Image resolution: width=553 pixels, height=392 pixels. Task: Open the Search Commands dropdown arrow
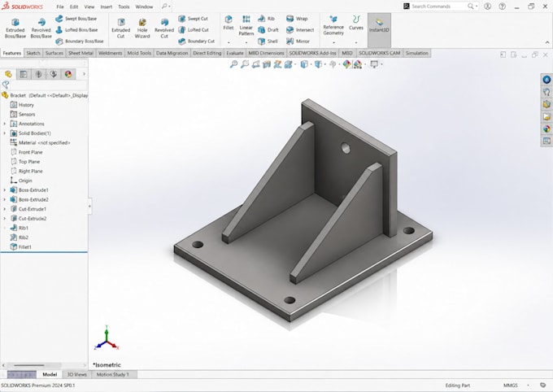pos(477,7)
